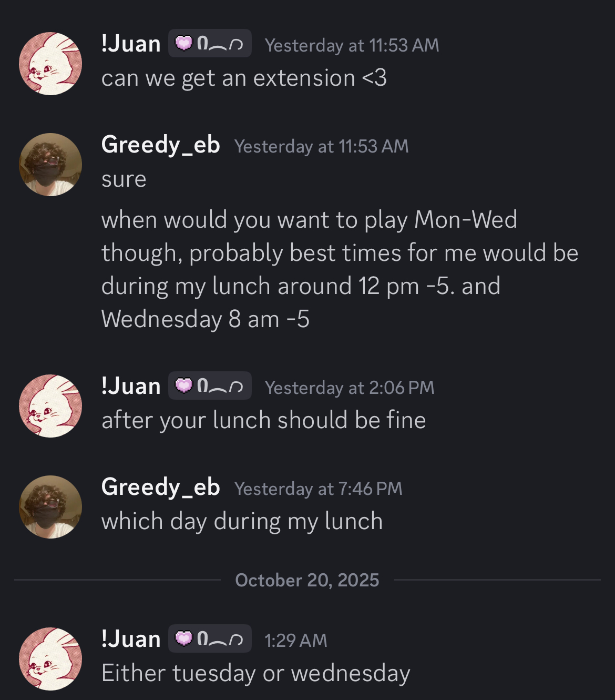Click the heart tag badge in the 1:29 AM message
Image resolution: width=615 pixels, height=700 pixels.
pyautogui.click(x=210, y=639)
